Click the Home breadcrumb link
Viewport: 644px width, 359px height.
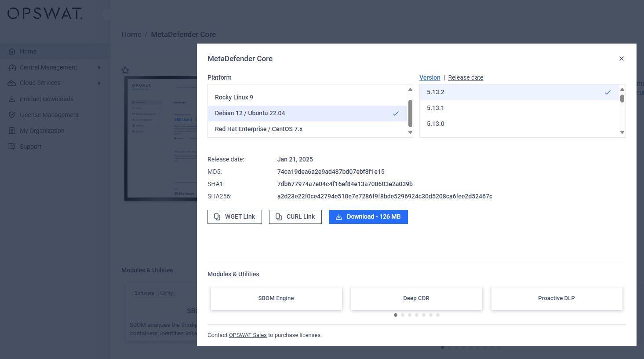point(131,34)
